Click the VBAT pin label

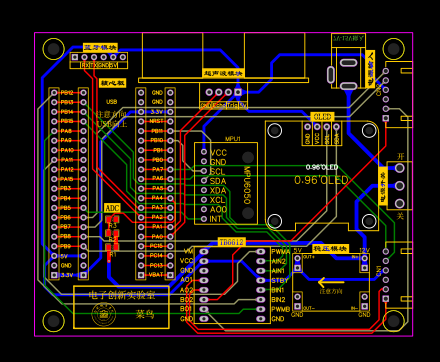pyautogui.click(x=156, y=275)
